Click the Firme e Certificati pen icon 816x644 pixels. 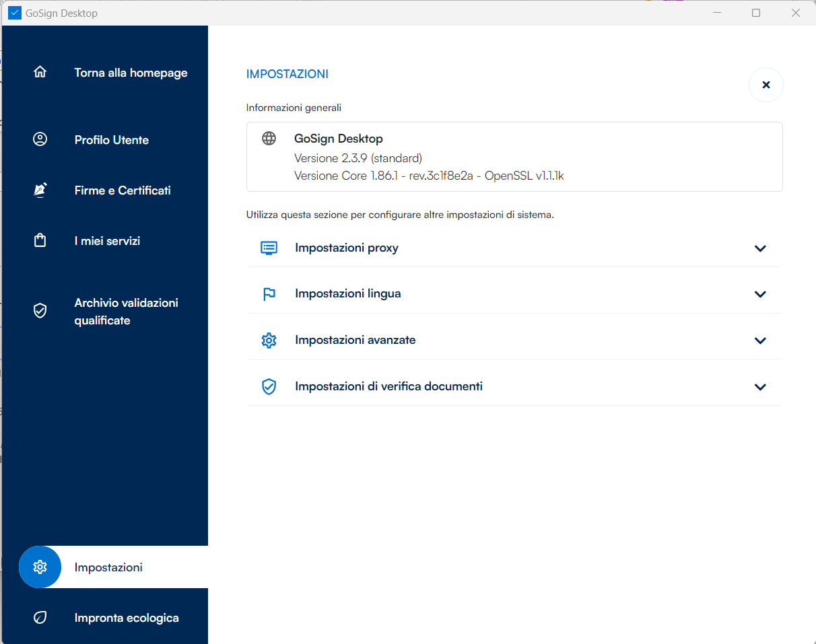click(40, 190)
